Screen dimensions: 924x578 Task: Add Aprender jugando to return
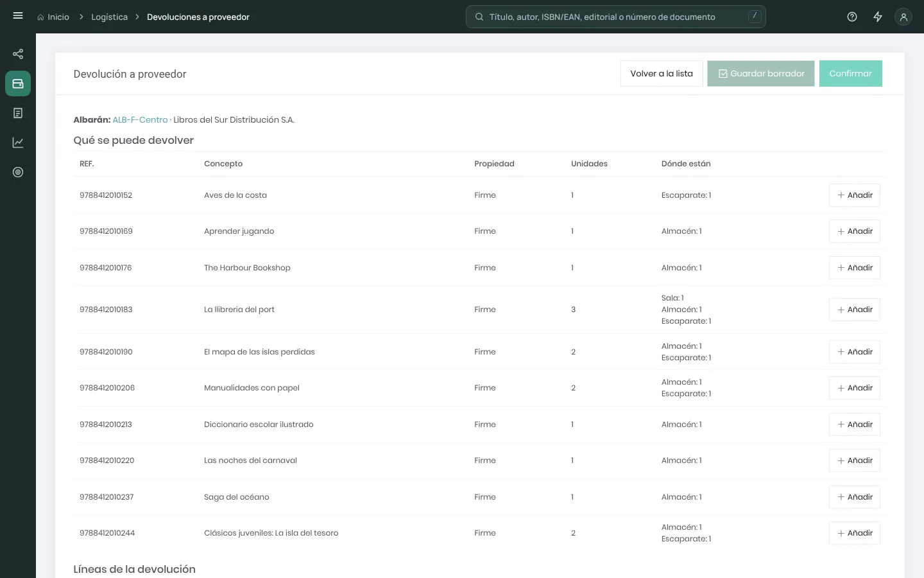855,231
